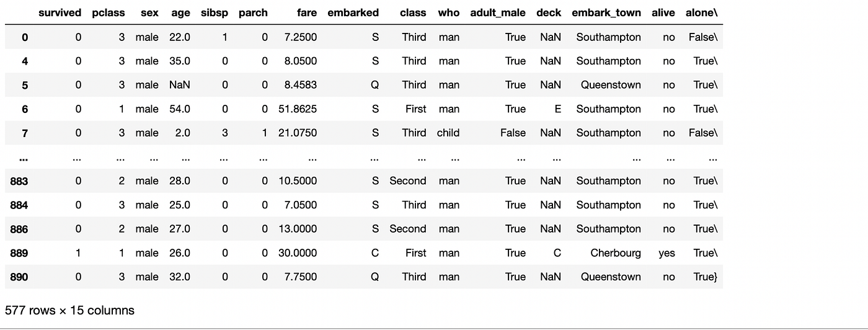Click the age value 54.0

(180, 109)
